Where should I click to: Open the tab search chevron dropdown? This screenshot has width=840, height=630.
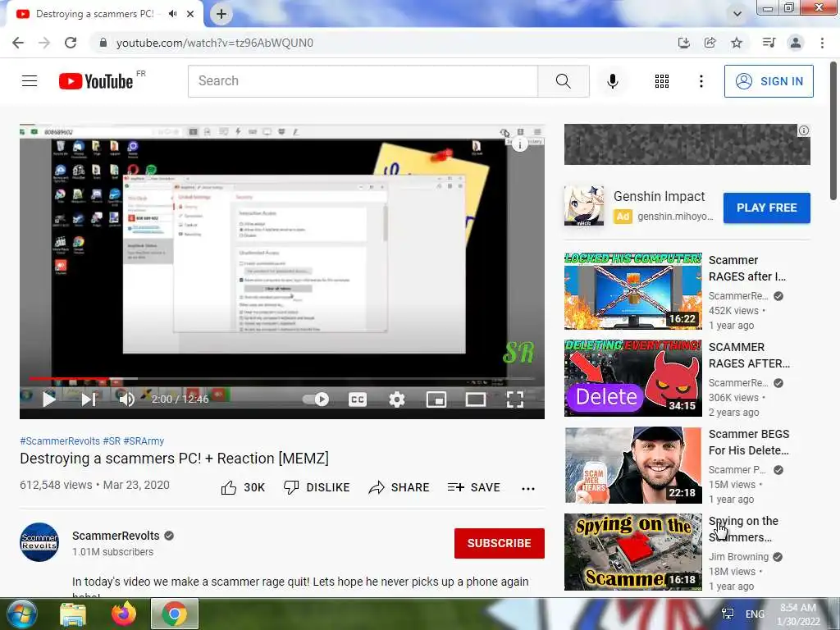(x=737, y=14)
